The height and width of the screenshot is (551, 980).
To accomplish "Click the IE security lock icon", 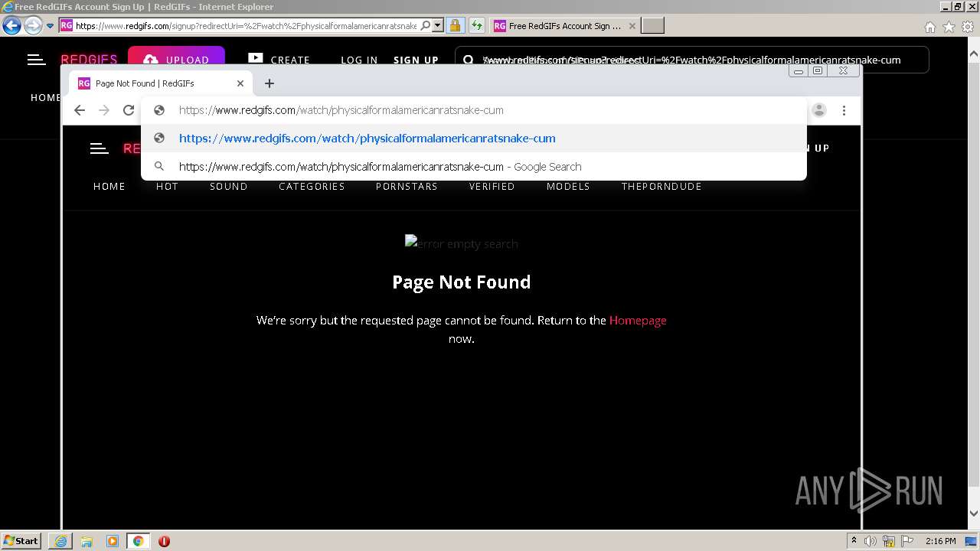I will 455,25.
